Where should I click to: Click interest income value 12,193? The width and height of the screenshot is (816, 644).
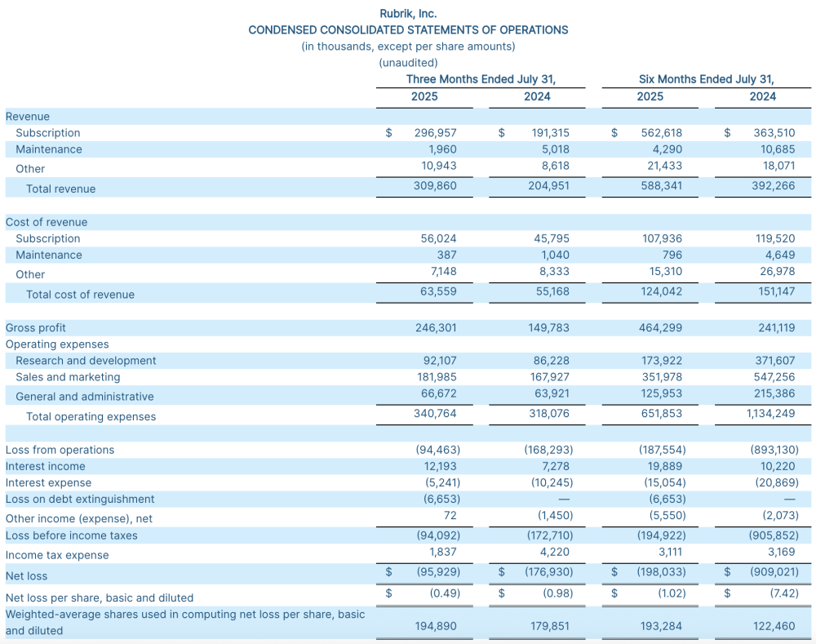pos(441,466)
